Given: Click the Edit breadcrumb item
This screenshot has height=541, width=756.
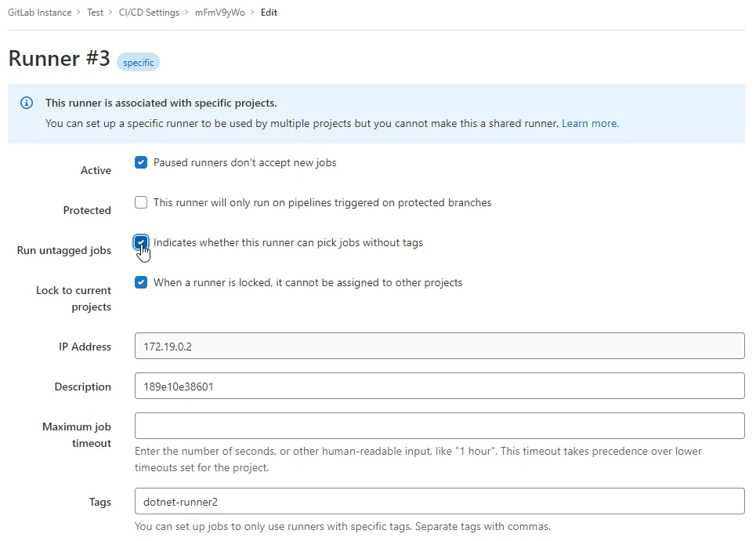Looking at the screenshot, I should coord(269,13).
